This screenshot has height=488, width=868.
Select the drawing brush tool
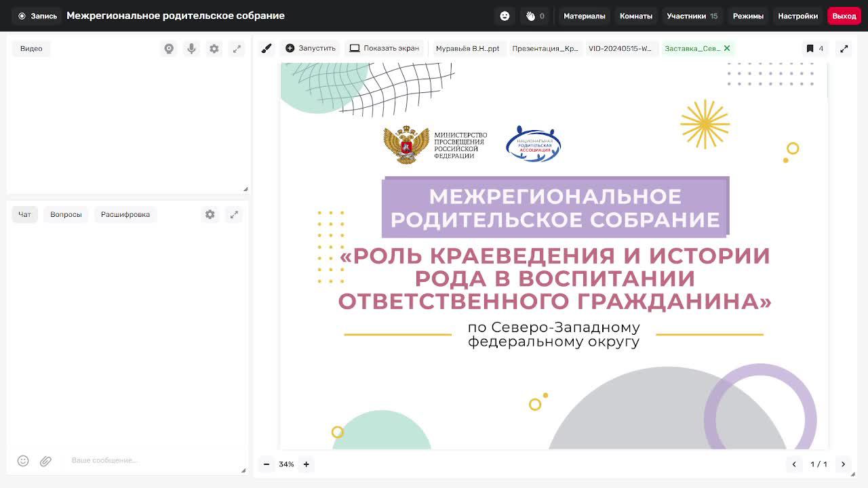coord(267,48)
